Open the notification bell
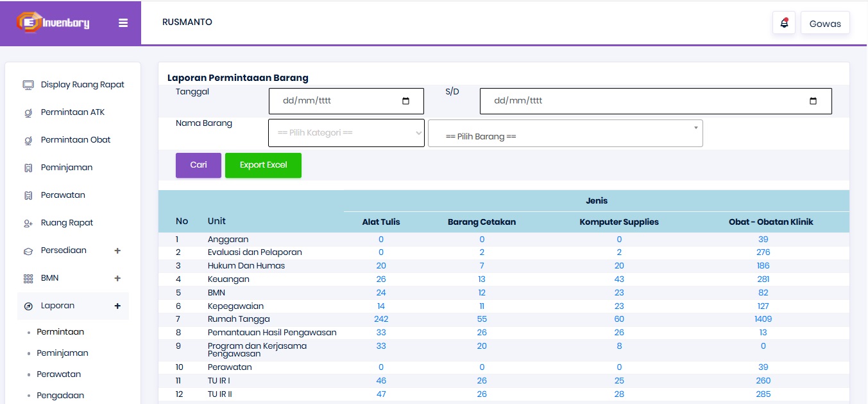 (784, 23)
